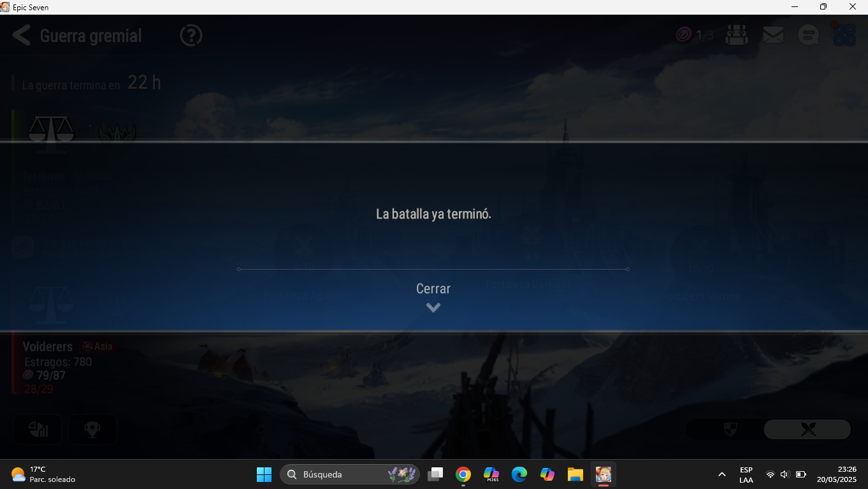Open the Windows Start menu
The height and width of the screenshot is (489, 868).
point(264,474)
